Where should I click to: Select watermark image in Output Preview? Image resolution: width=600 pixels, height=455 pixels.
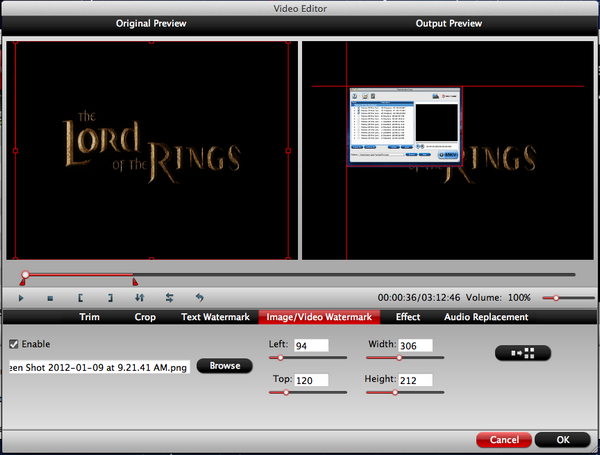pos(404,127)
